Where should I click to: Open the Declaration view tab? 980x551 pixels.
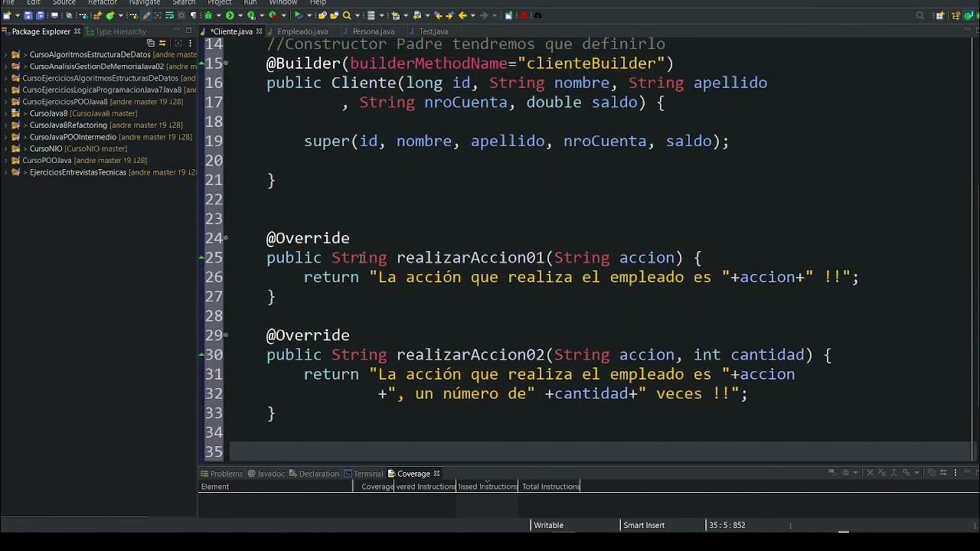pos(314,474)
